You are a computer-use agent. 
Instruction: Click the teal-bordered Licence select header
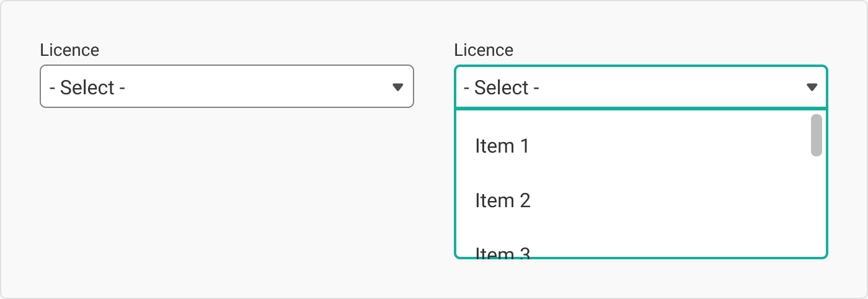point(640,87)
